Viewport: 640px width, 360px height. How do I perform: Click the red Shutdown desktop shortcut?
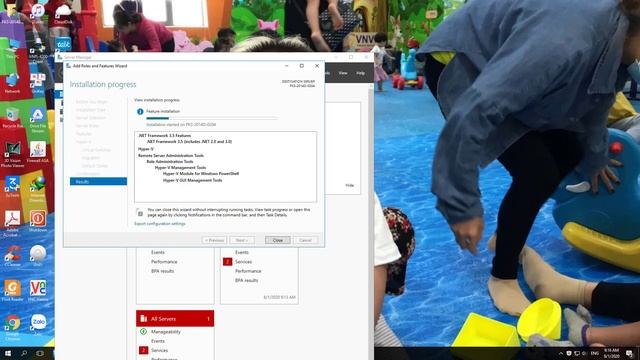point(38,220)
